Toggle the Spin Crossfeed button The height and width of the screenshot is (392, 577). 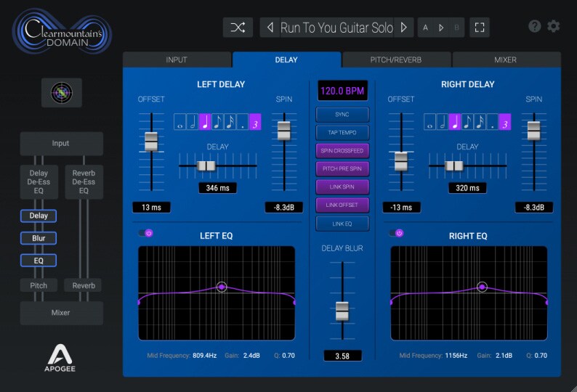[342, 151]
